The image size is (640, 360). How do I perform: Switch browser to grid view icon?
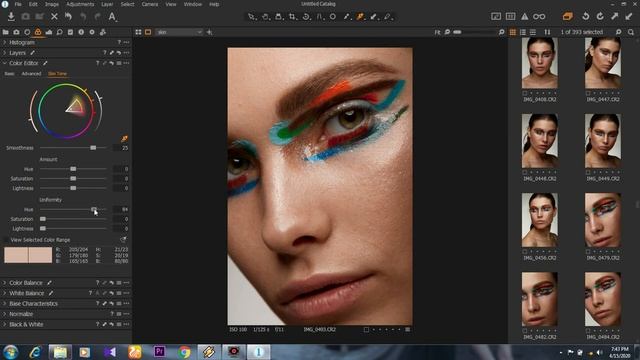(x=513, y=32)
